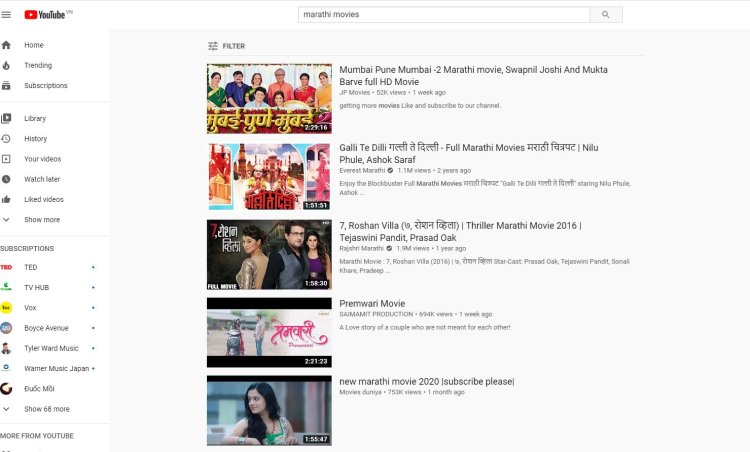Go to Home page
750x452 pixels.
(x=34, y=45)
